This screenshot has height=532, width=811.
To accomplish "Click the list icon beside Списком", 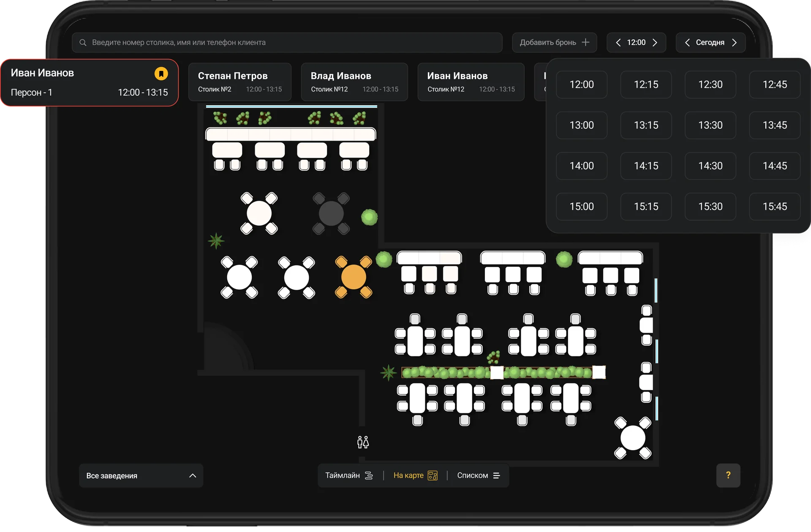I will [x=496, y=476].
